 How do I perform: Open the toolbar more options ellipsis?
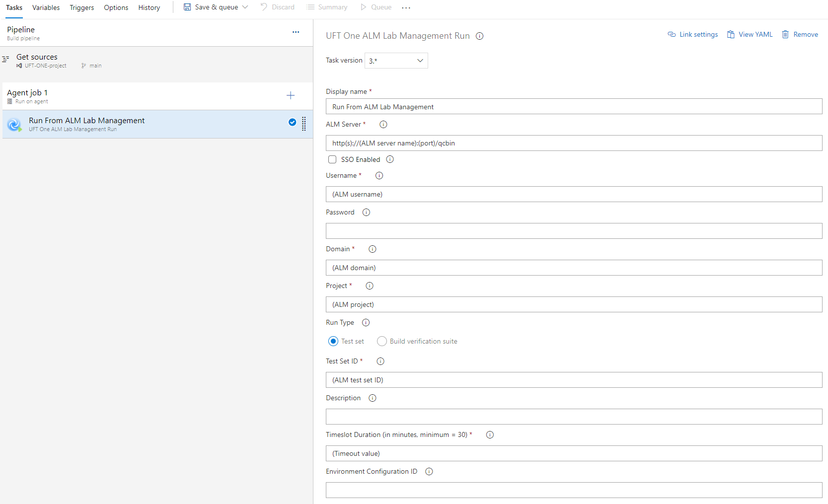coord(406,8)
